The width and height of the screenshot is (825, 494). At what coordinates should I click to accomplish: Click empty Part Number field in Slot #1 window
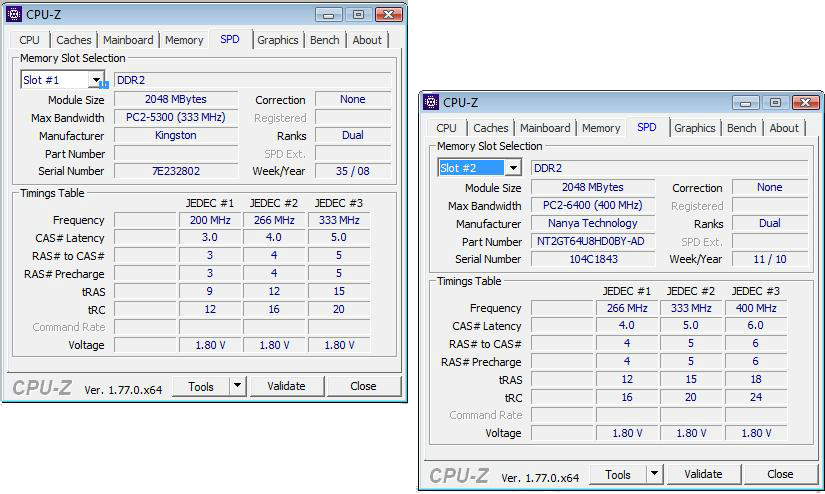point(176,154)
